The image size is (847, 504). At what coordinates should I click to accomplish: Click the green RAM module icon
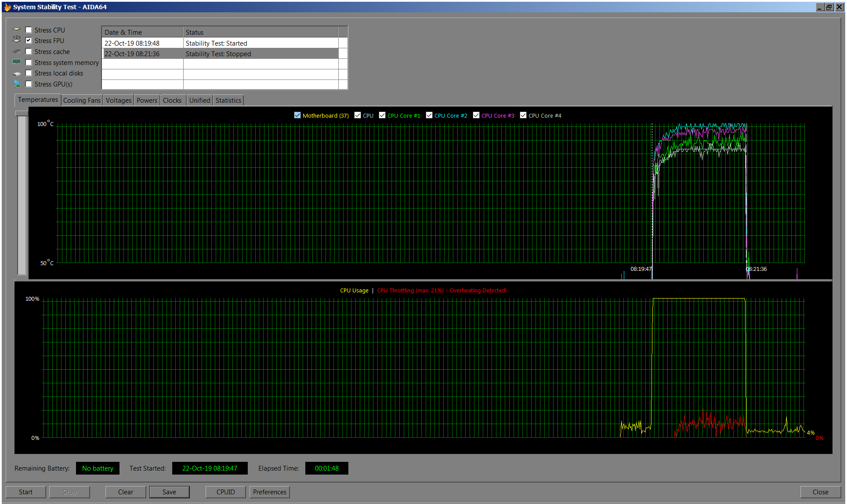click(17, 62)
